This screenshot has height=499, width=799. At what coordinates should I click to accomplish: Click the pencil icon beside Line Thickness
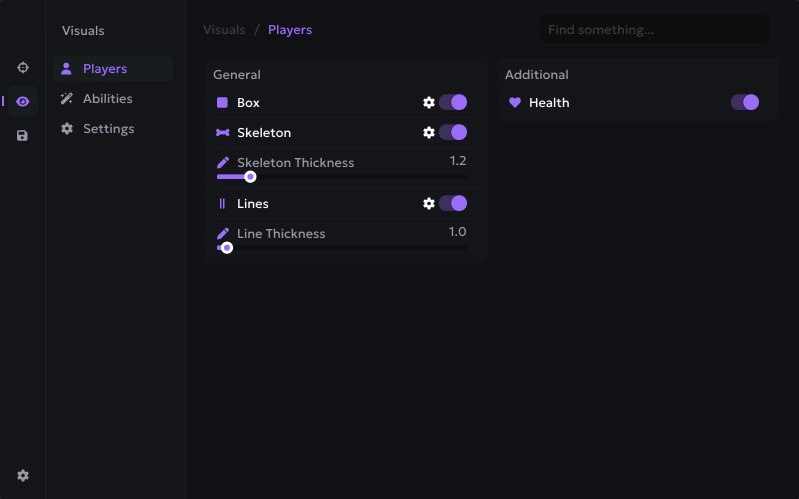[x=223, y=233]
